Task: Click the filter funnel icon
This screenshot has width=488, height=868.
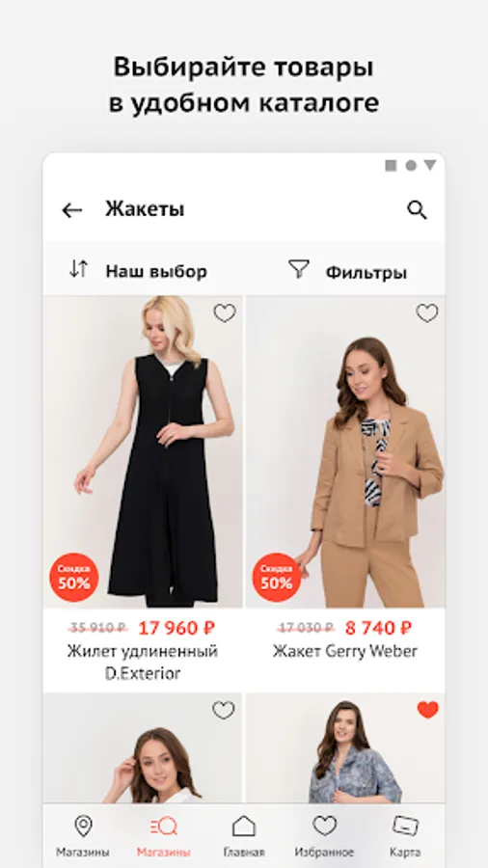Action: (299, 269)
